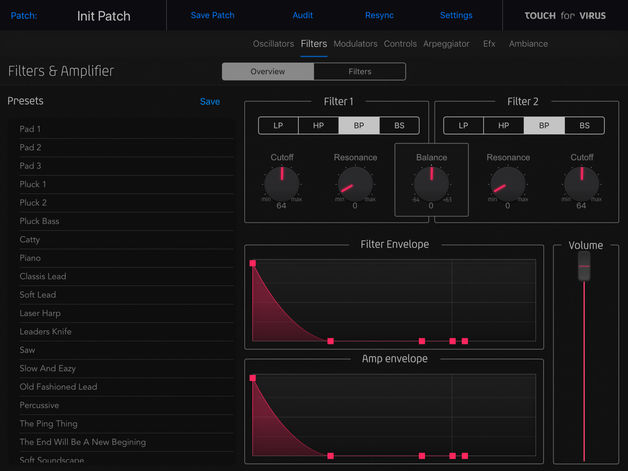This screenshot has height=471, width=628.
Task: Open the Settings menu
Action: click(456, 15)
